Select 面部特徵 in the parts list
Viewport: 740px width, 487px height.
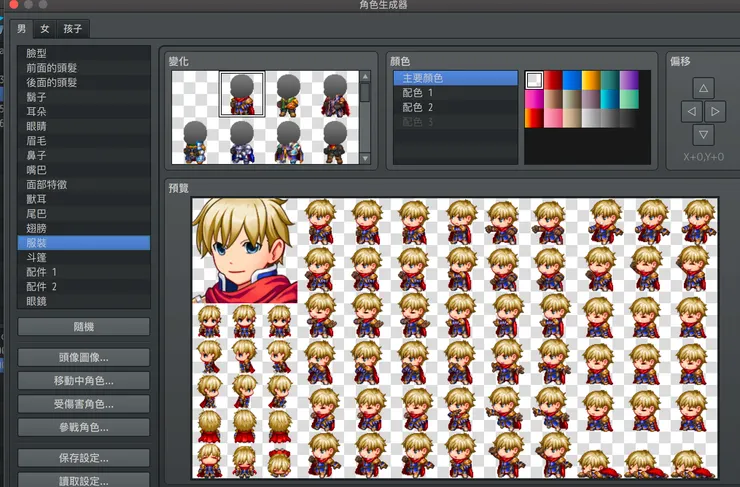(84, 185)
